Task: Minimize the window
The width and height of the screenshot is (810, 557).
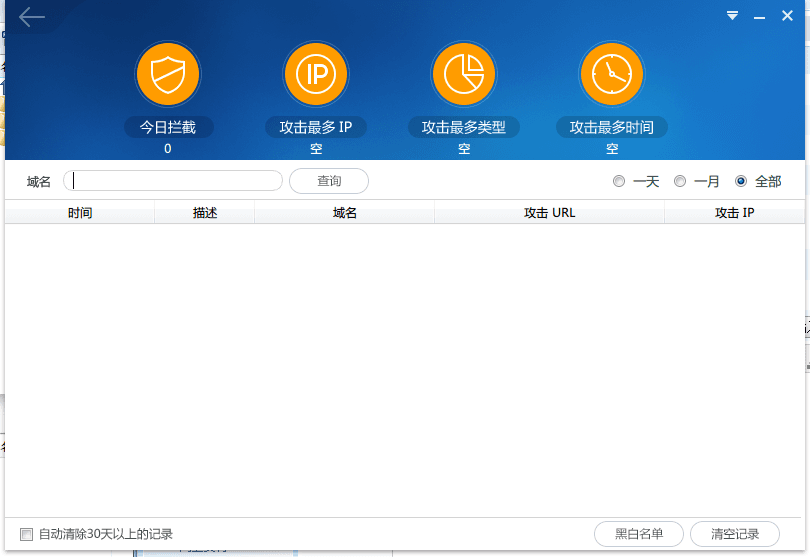Action: click(x=760, y=16)
